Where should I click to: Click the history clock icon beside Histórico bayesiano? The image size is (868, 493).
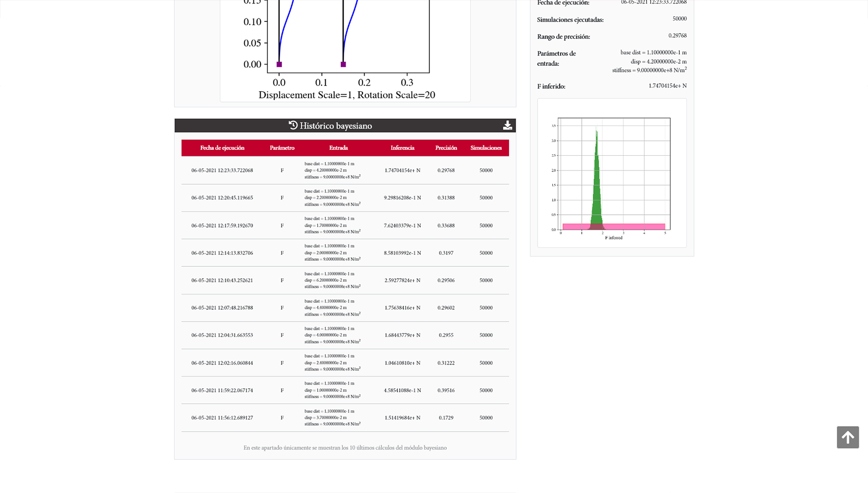tap(293, 125)
